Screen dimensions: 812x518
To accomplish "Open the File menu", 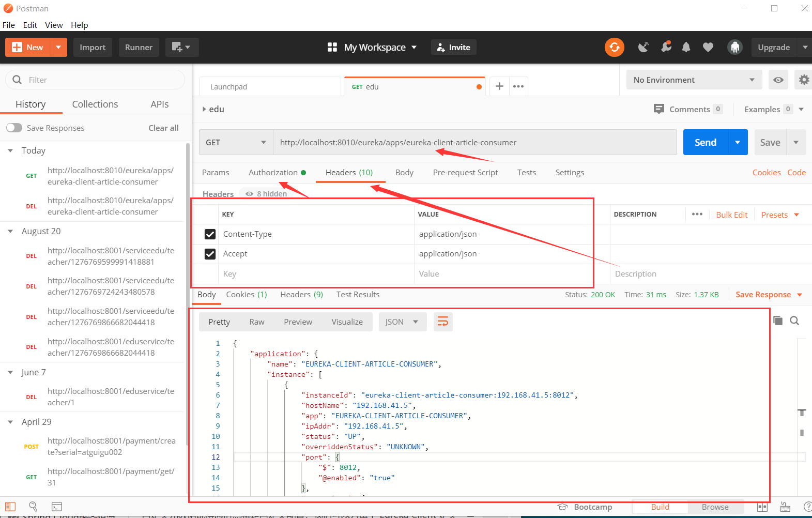I will point(9,25).
